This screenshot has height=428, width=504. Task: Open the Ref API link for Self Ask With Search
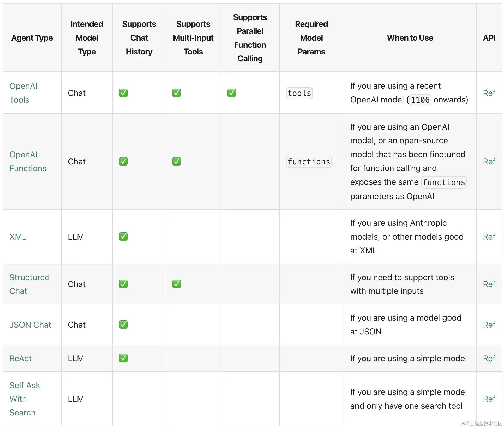pyautogui.click(x=489, y=399)
